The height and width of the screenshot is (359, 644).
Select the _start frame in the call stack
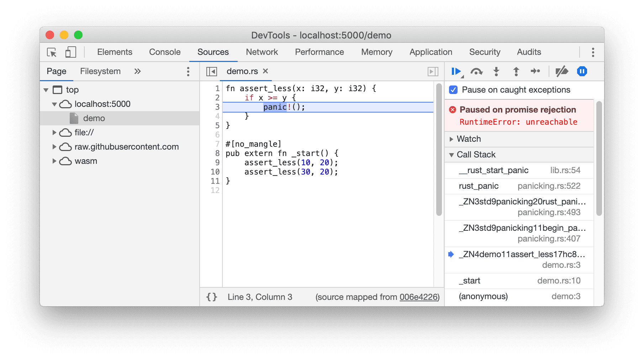(470, 281)
